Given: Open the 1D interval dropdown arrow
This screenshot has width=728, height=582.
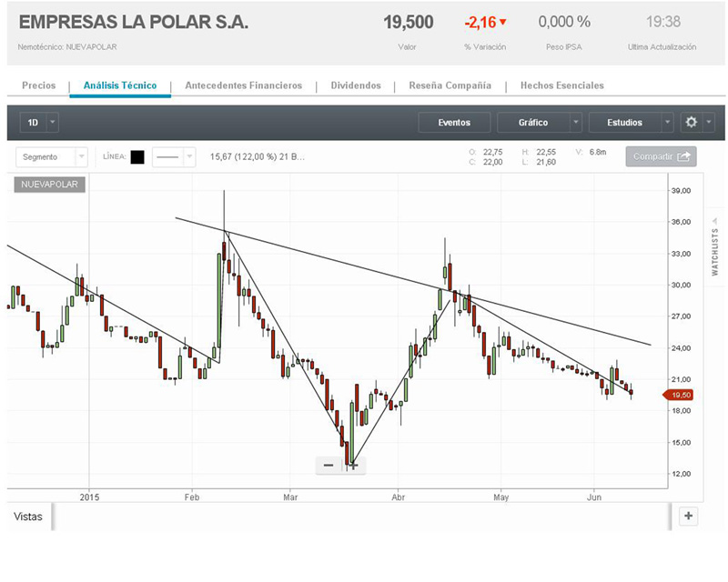Looking at the screenshot, I should (53, 122).
